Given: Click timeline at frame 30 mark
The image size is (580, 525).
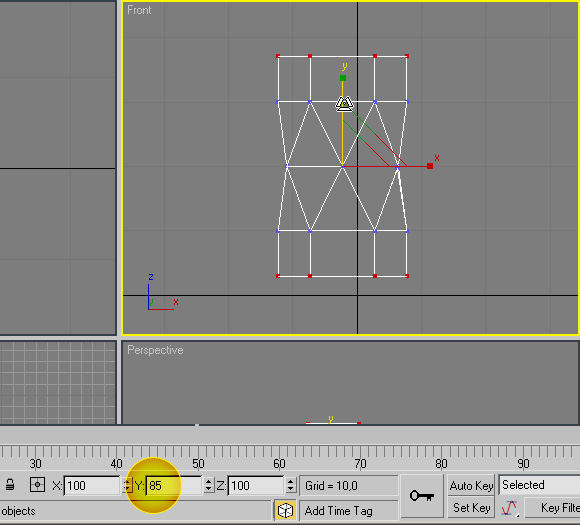Looking at the screenshot, I should (x=36, y=464).
